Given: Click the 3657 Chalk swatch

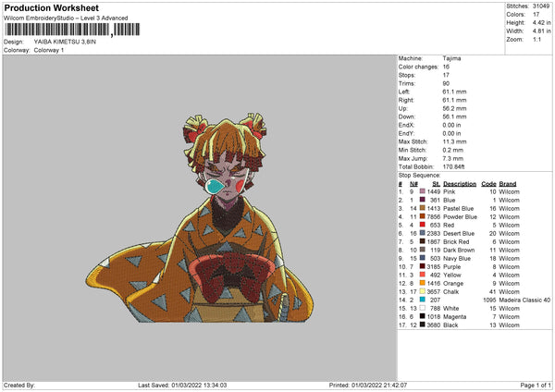Looking at the screenshot, I should click(x=423, y=291).
